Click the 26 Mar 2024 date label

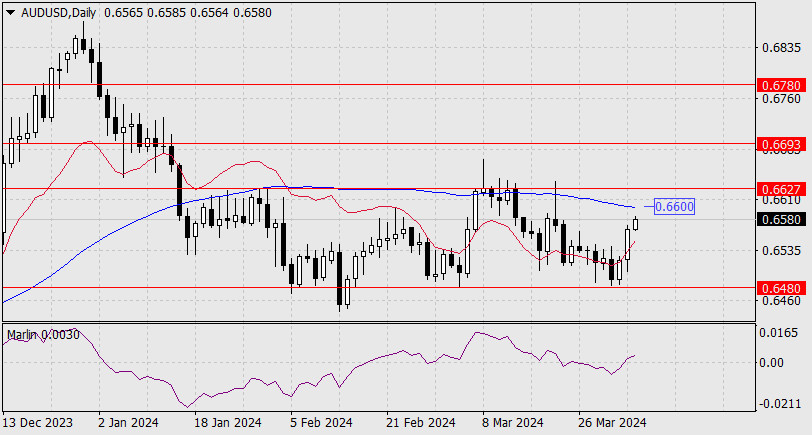point(613,423)
